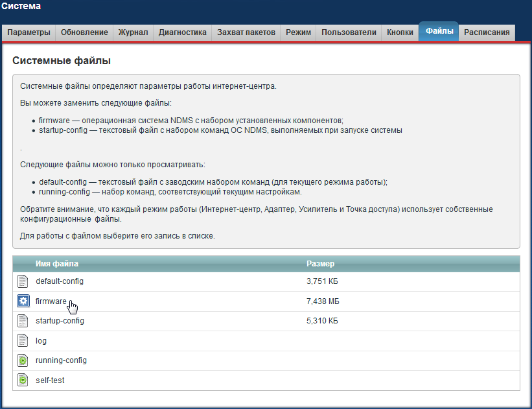The width and height of the screenshot is (532, 409).
Task: Open the Журнал tab
Action: point(133,32)
